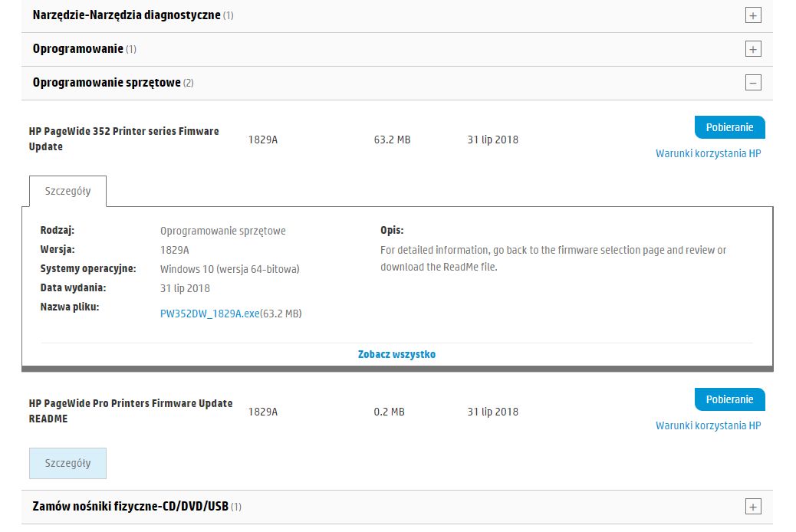Open Warunki korzystania HP link for PageWide 352 firmware
This screenshot has width=796, height=532.
pyautogui.click(x=708, y=153)
